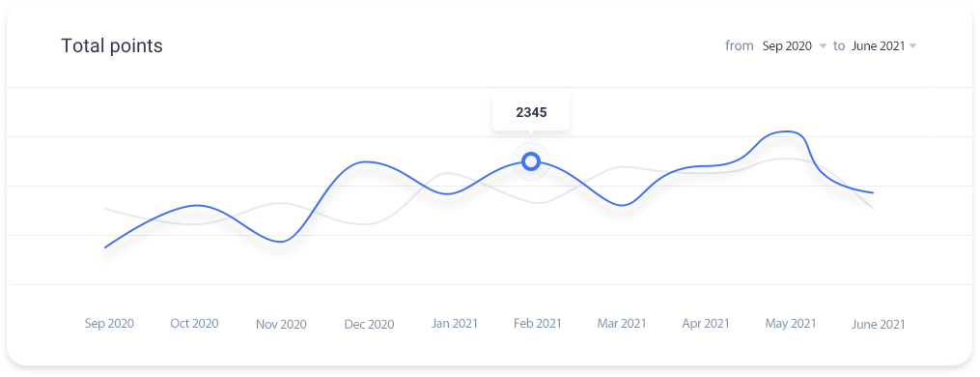This screenshot has height=377, width=980.
Task: Click the highlighted Feb 2021 data point circle
Action: click(531, 161)
